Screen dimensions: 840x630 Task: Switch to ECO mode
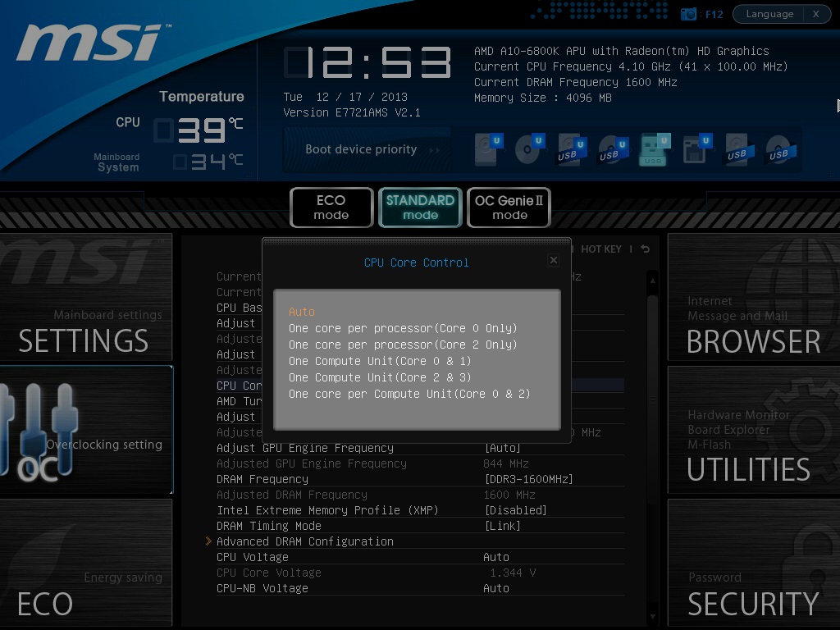pyautogui.click(x=331, y=208)
